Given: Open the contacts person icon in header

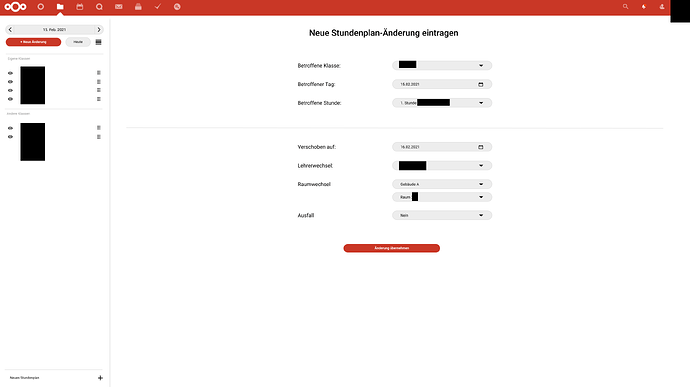Looking at the screenshot, I should pyautogui.click(x=662, y=7).
